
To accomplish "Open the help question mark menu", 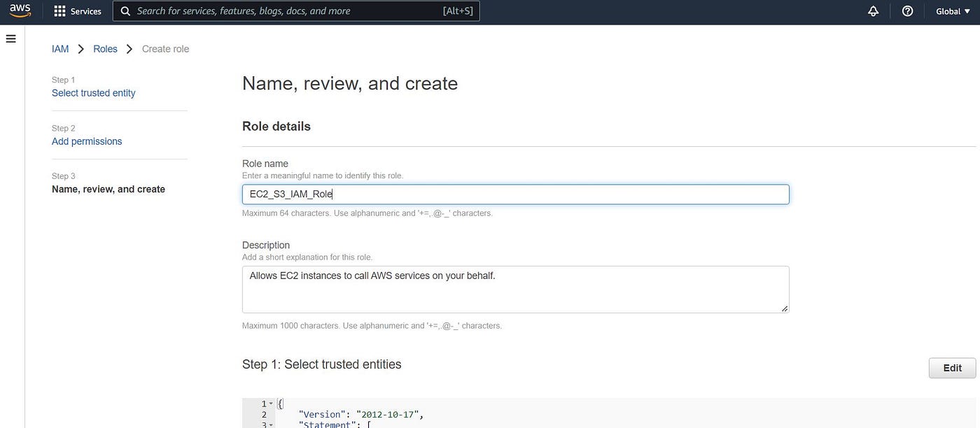I will click(x=907, y=11).
